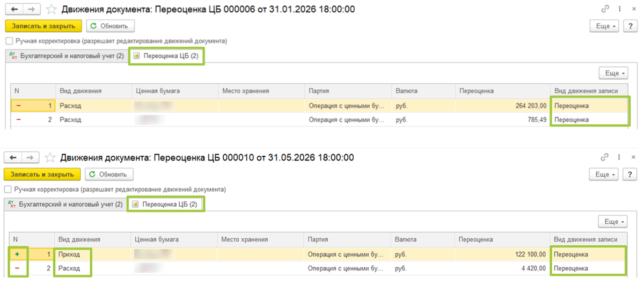This screenshot has width=644, height=284.
Task: Select cell with amount 264 203,00
Action: 502,106
